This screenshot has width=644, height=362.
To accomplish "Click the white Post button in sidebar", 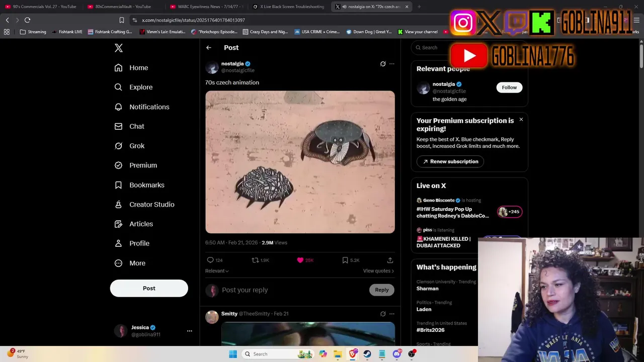I will click(149, 288).
